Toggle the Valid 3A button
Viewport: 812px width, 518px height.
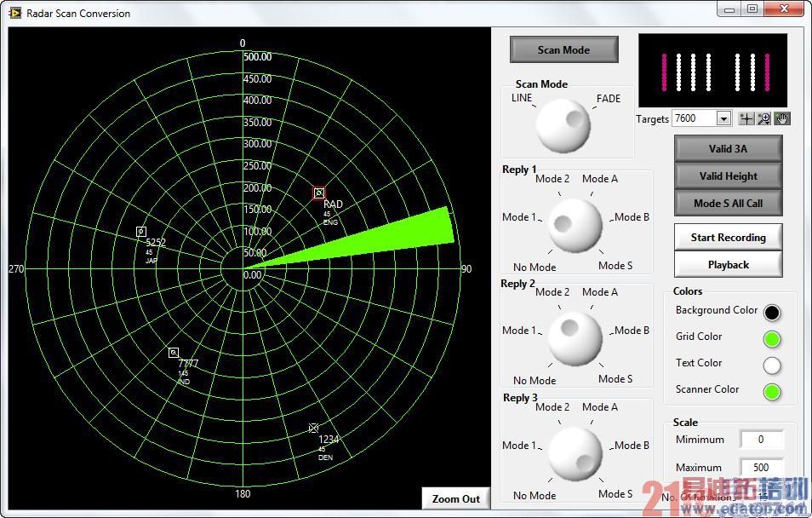click(728, 148)
